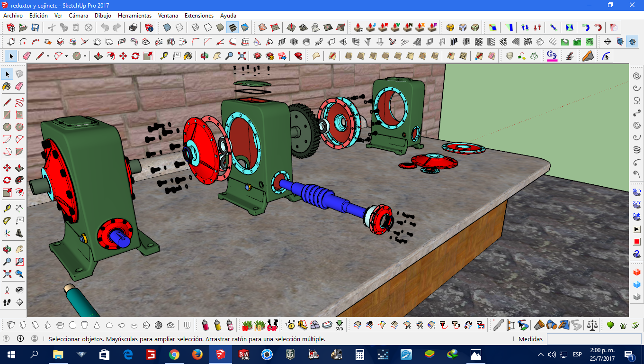This screenshot has width=644, height=364.
Task: Open the Dibujo menu
Action: pyautogui.click(x=103, y=16)
